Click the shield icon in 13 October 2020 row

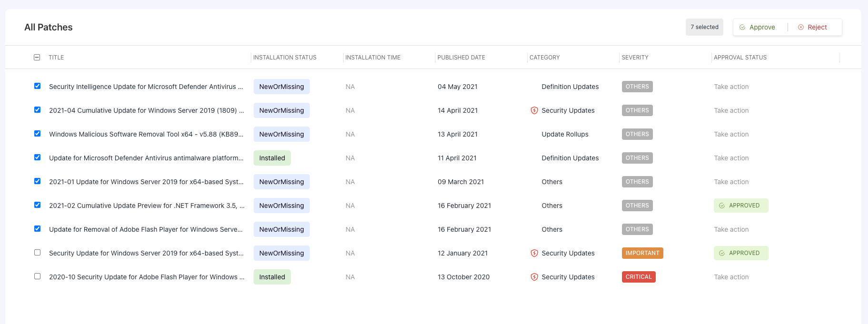tap(534, 277)
